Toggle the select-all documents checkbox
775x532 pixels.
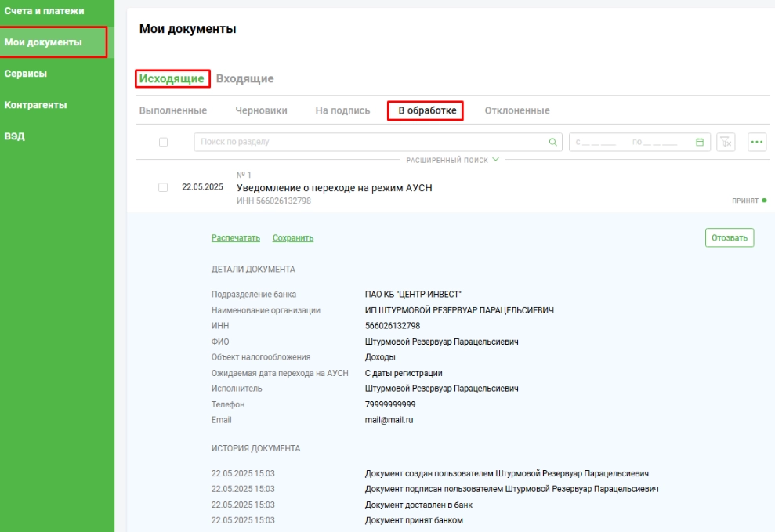pyautogui.click(x=163, y=143)
